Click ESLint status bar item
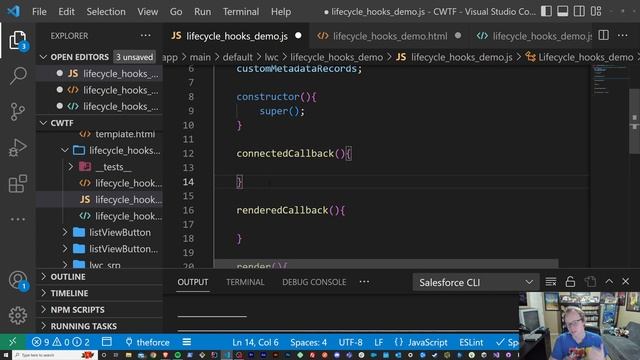The height and width of the screenshot is (360, 640). pos(471,342)
